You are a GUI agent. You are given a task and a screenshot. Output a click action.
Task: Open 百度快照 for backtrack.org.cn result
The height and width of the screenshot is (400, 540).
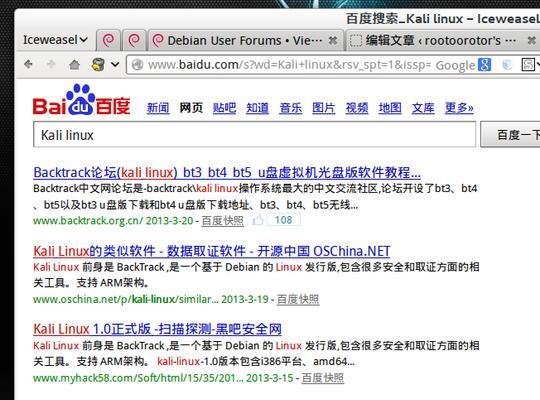tap(222, 220)
